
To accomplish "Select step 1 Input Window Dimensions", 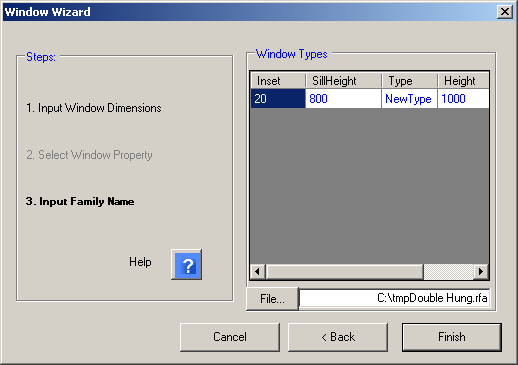I will pyautogui.click(x=94, y=108).
